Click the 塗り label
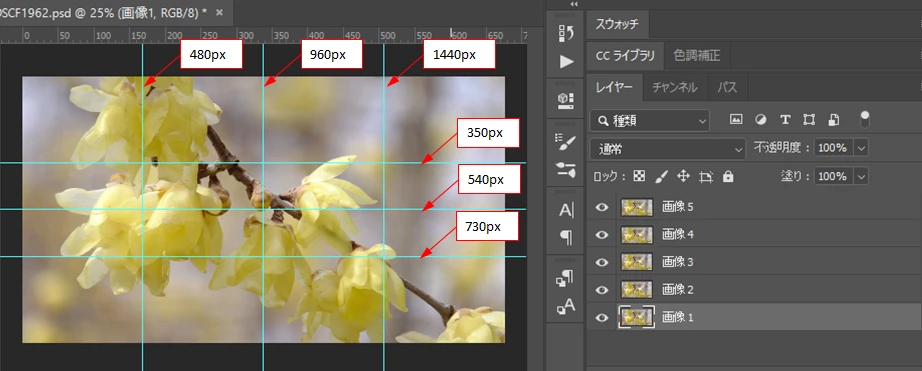The height and width of the screenshot is (371, 922). pos(796,176)
